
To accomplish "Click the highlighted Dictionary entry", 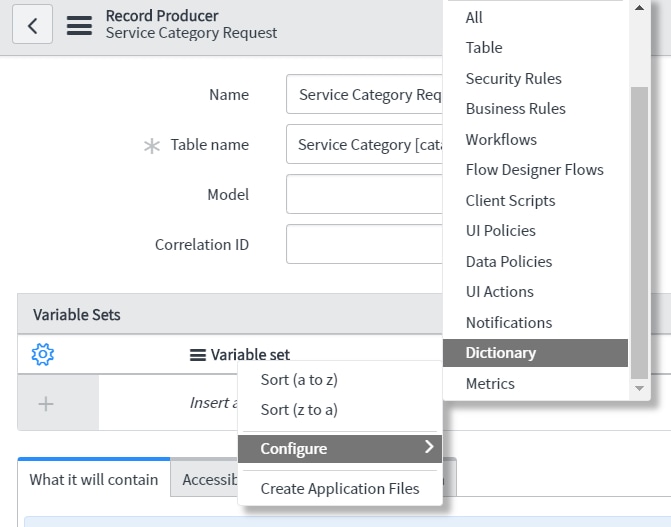I will coord(535,353).
